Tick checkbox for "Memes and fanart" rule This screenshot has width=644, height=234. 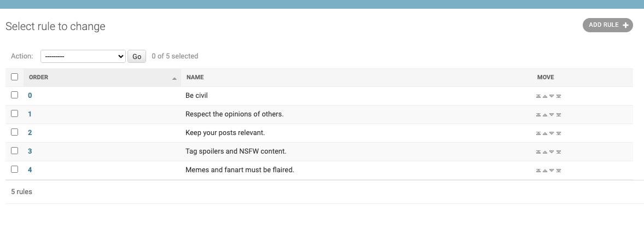(14, 169)
